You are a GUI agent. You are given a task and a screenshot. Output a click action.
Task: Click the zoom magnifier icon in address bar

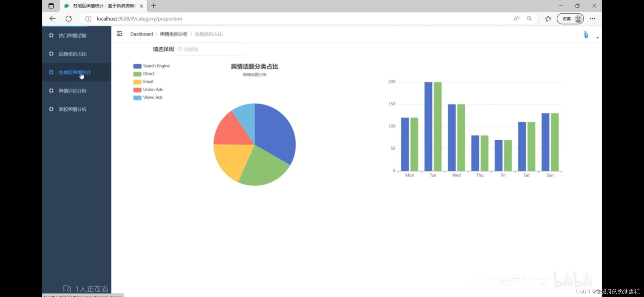click(529, 19)
